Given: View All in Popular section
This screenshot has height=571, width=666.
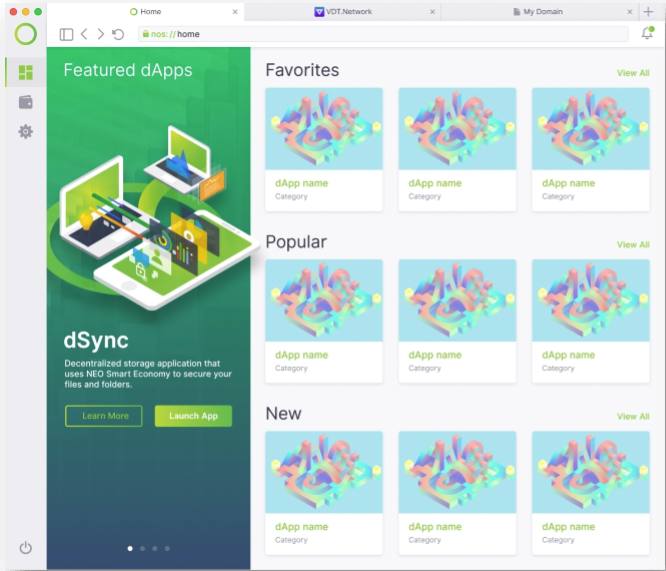Looking at the screenshot, I should point(633,245).
